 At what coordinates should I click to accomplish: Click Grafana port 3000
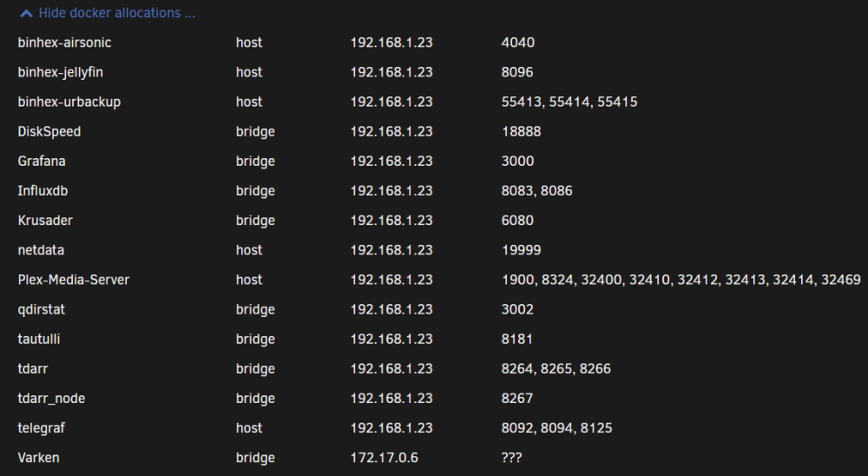click(517, 162)
